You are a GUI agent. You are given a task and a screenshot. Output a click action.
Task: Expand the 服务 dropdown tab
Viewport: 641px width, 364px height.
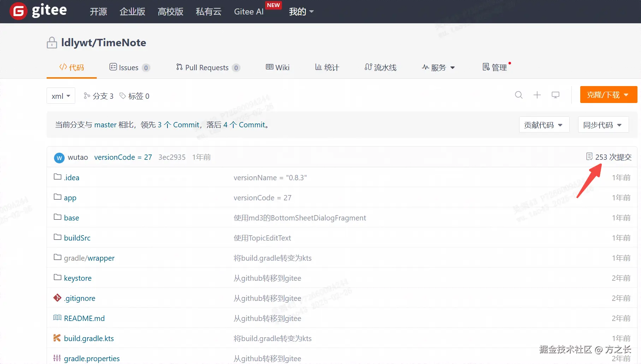pyautogui.click(x=438, y=67)
